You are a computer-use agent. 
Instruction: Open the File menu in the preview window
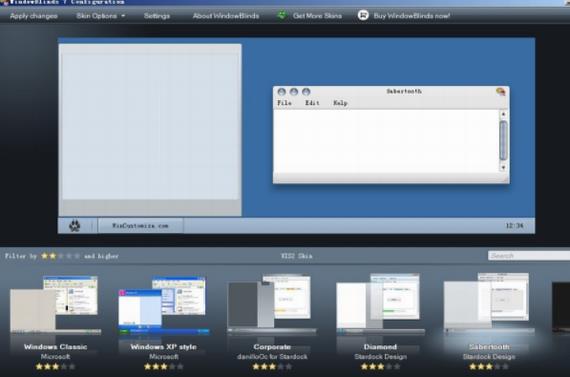coord(284,103)
